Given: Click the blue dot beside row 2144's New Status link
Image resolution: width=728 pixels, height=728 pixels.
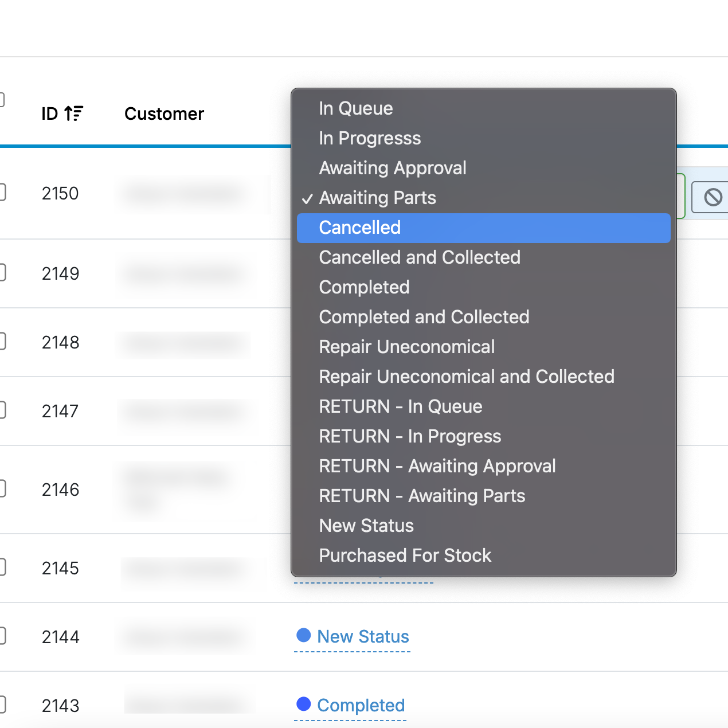Looking at the screenshot, I should coord(303,635).
